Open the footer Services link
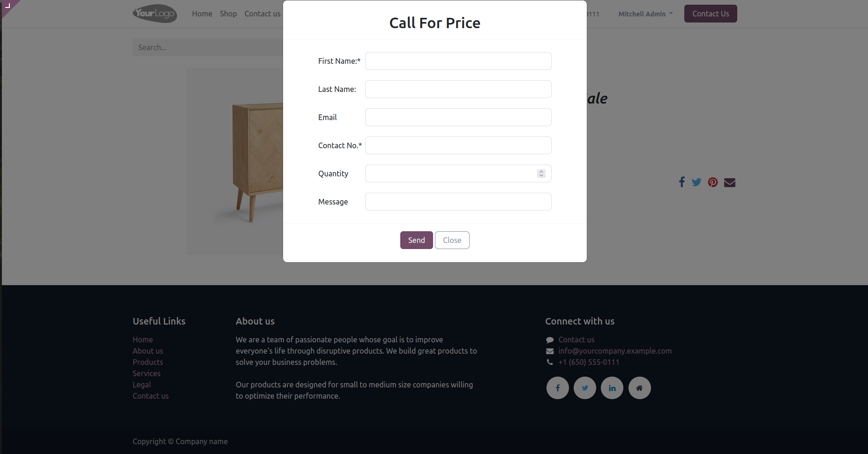 [x=146, y=373]
